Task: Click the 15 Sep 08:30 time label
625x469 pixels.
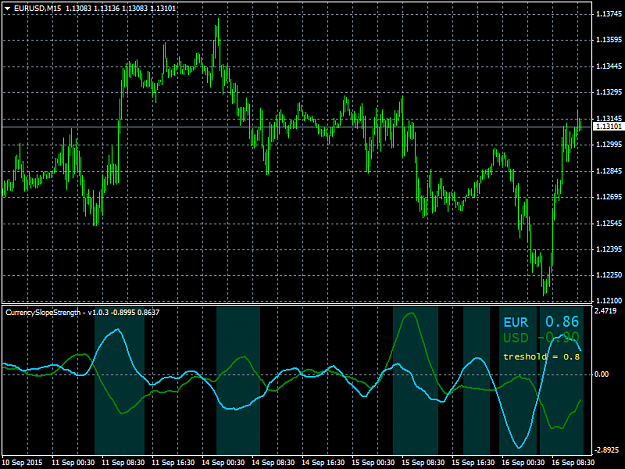Action: tap(423, 463)
